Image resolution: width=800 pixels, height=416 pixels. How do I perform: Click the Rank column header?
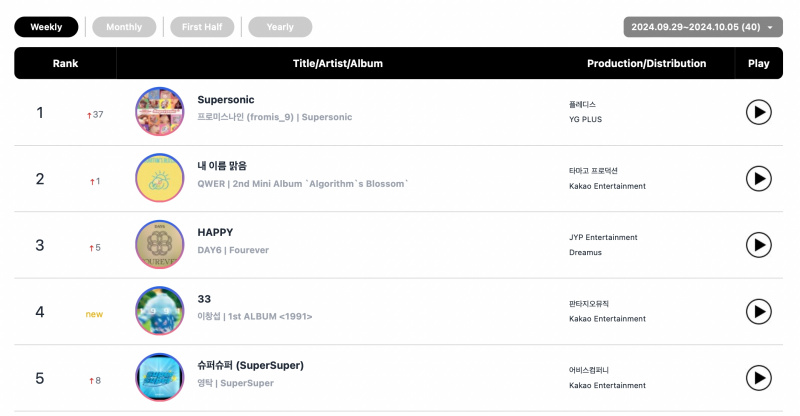[65, 63]
